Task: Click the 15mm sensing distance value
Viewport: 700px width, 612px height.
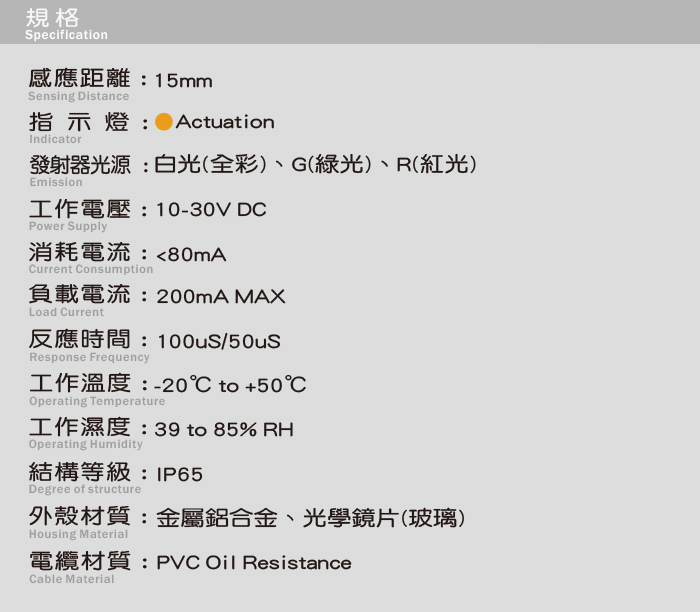Action: [183, 80]
